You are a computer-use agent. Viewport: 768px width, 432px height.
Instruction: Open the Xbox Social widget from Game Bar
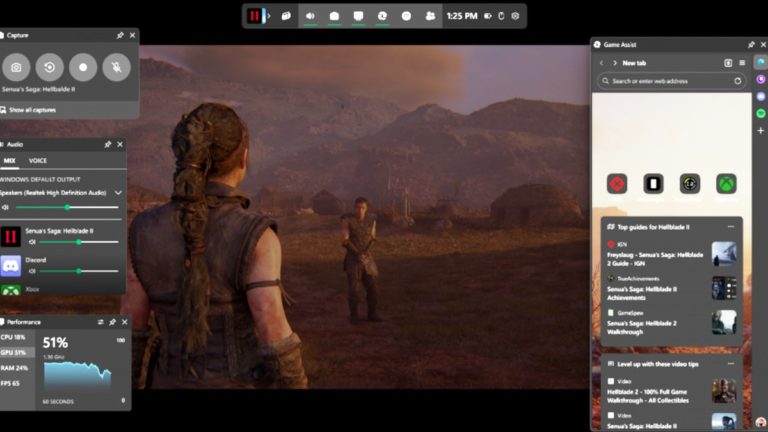(x=430, y=16)
